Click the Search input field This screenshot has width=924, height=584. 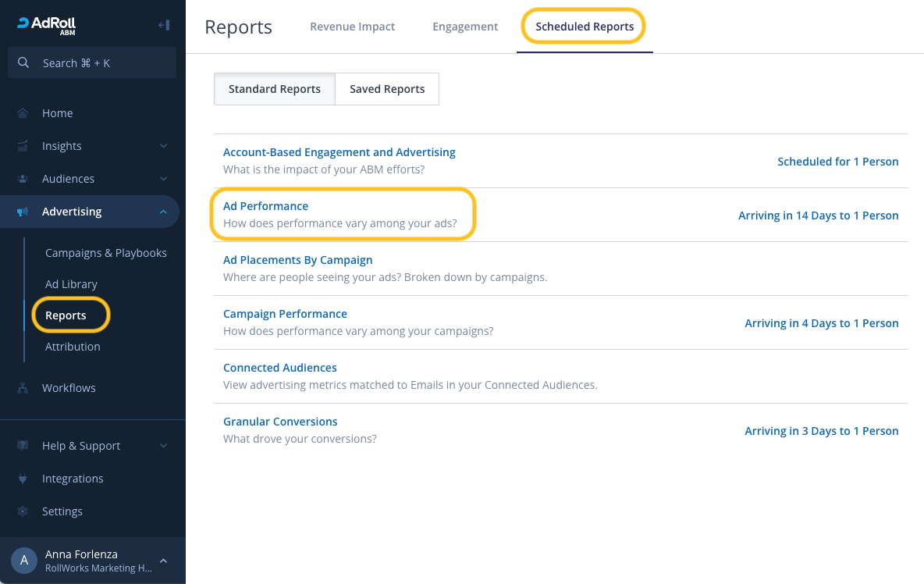click(92, 63)
